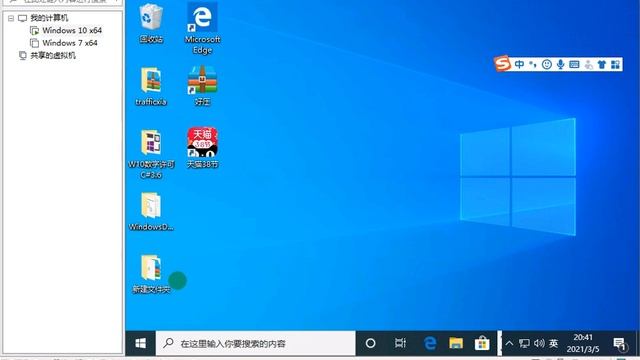Screen dimensions: 640x360
Task: Select the Windows 7 x64 virtual machine
Action: [x=70, y=43]
